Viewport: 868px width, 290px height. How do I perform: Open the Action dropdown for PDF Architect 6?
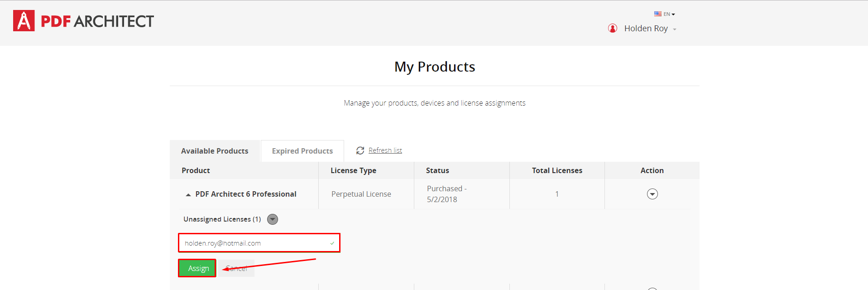(652, 194)
